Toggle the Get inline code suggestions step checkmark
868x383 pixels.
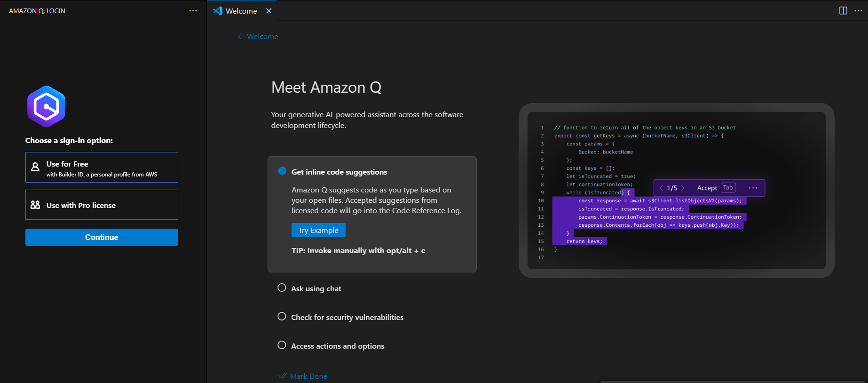tap(282, 171)
